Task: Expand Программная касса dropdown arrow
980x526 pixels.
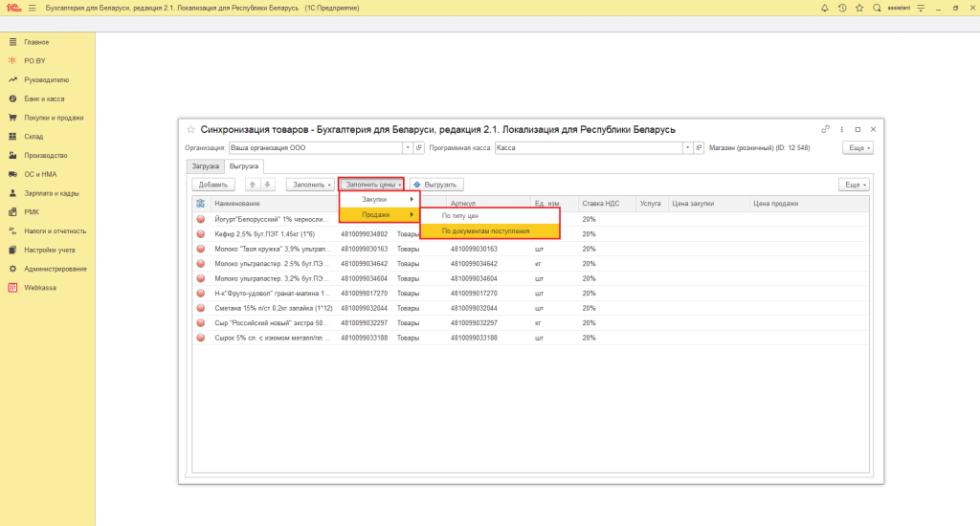Action: 687,148
